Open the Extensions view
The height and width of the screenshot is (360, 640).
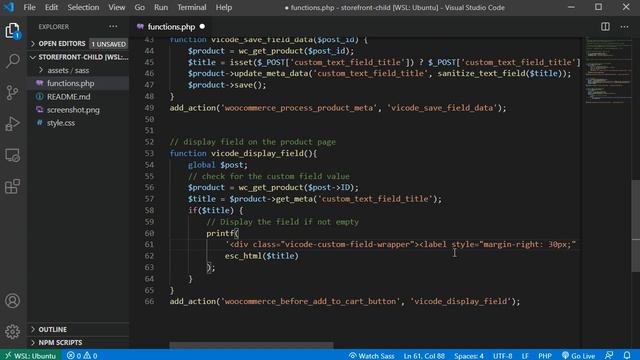(12, 186)
